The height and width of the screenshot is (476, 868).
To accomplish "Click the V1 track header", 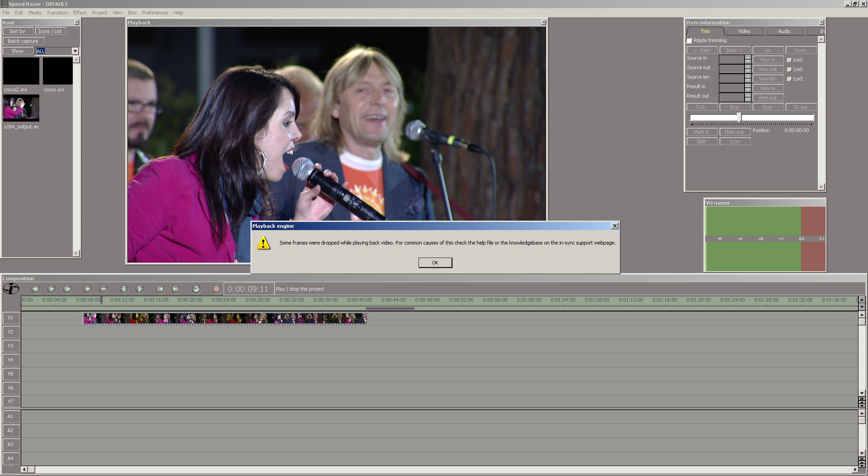I will 11,318.
